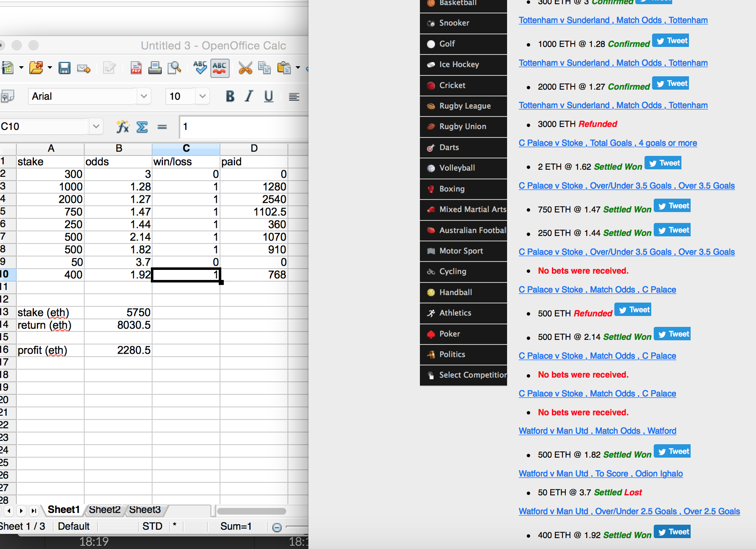Click the Handball icon in sidebar
This screenshot has height=549, width=756.
pos(431,293)
